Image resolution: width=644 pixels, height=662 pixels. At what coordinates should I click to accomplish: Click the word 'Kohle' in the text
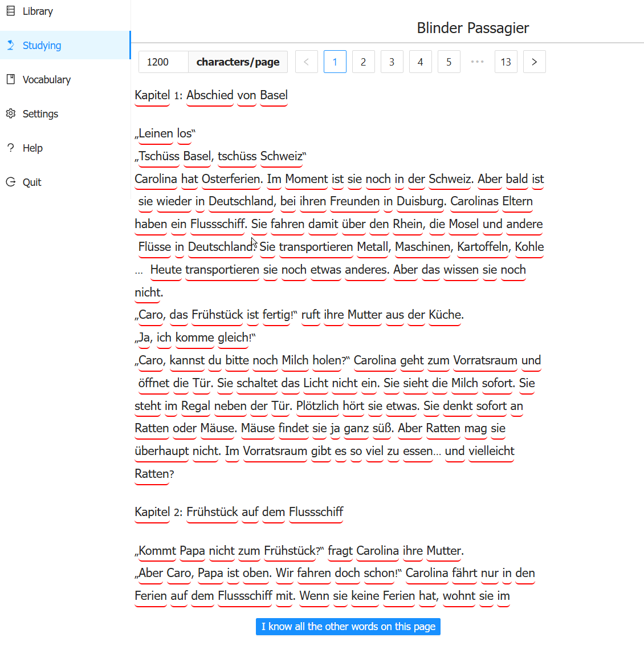(x=529, y=247)
